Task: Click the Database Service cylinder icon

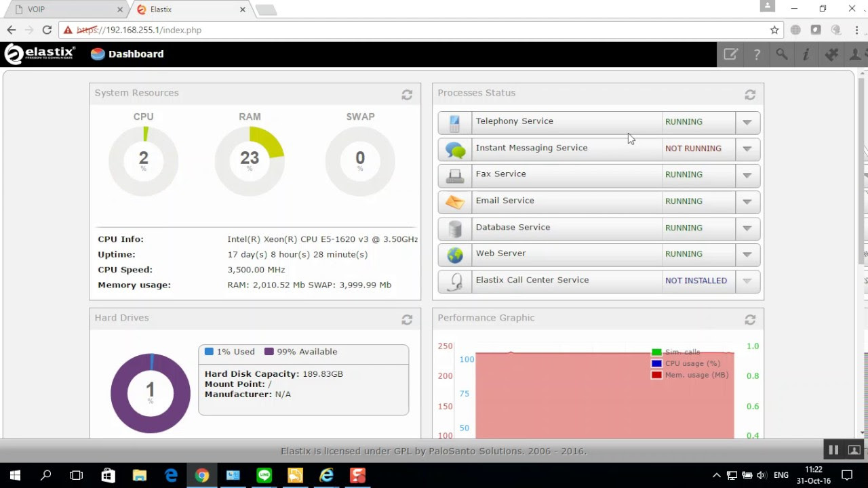Action: pyautogui.click(x=455, y=228)
